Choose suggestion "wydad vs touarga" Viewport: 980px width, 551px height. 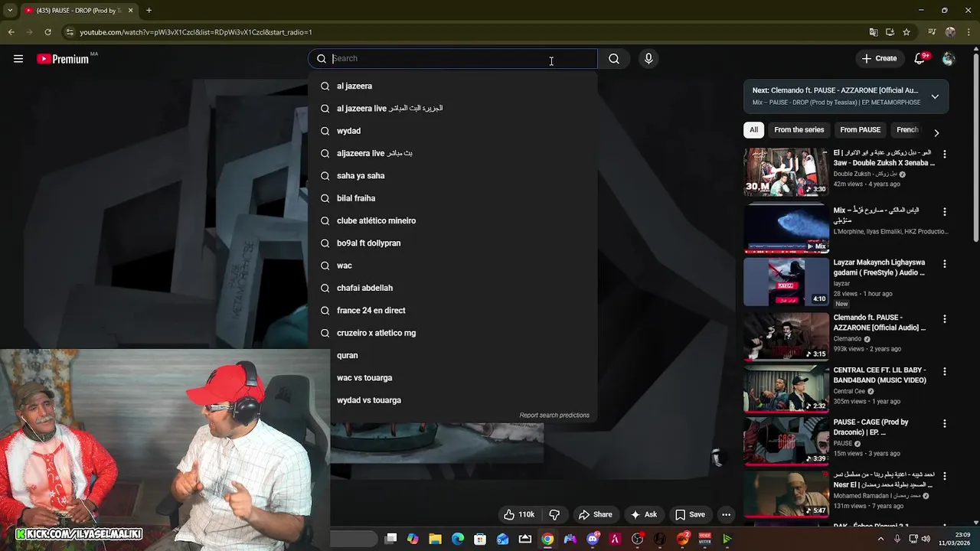click(x=452, y=400)
